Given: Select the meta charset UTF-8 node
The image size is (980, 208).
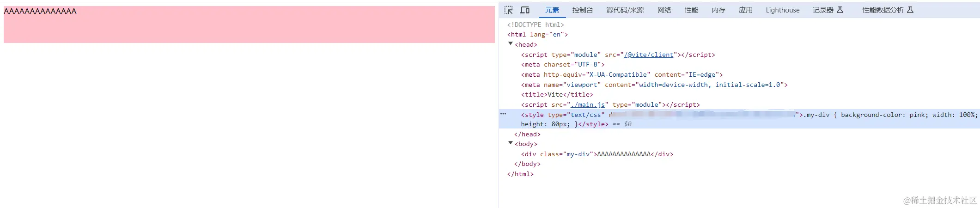Looking at the screenshot, I should (563, 64).
